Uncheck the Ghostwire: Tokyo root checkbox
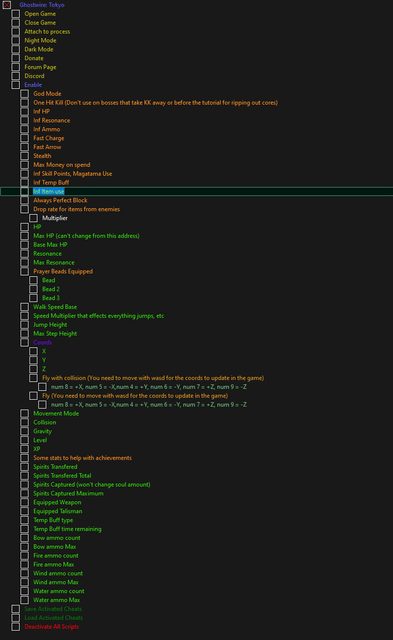This screenshot has width=393, height=640. tap(7, 5)
